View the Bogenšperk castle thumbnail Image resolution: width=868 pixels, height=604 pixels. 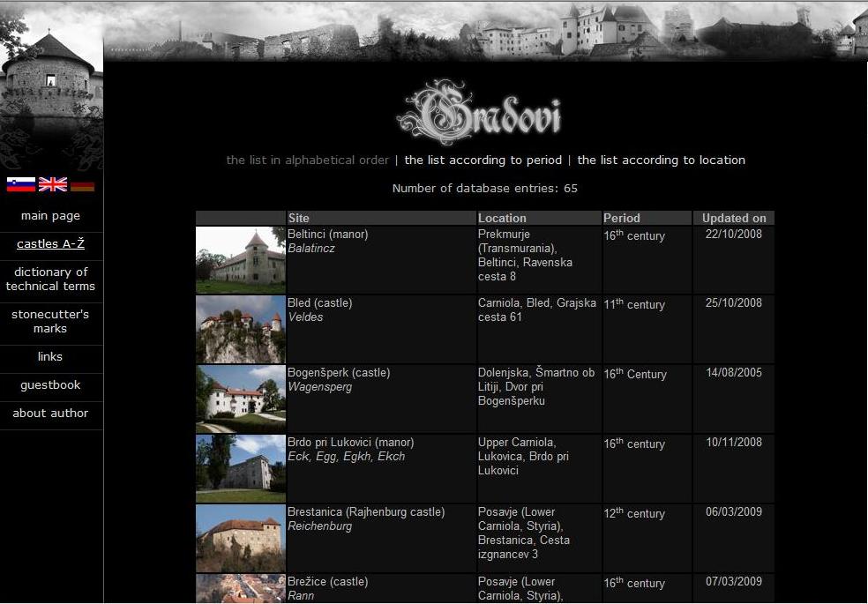pos(241,399)
